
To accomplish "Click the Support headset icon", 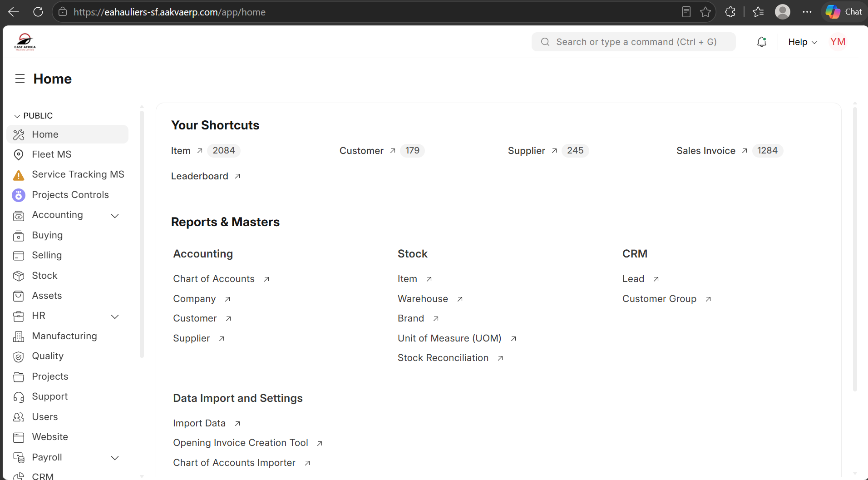I will click(x=19, y=397).
